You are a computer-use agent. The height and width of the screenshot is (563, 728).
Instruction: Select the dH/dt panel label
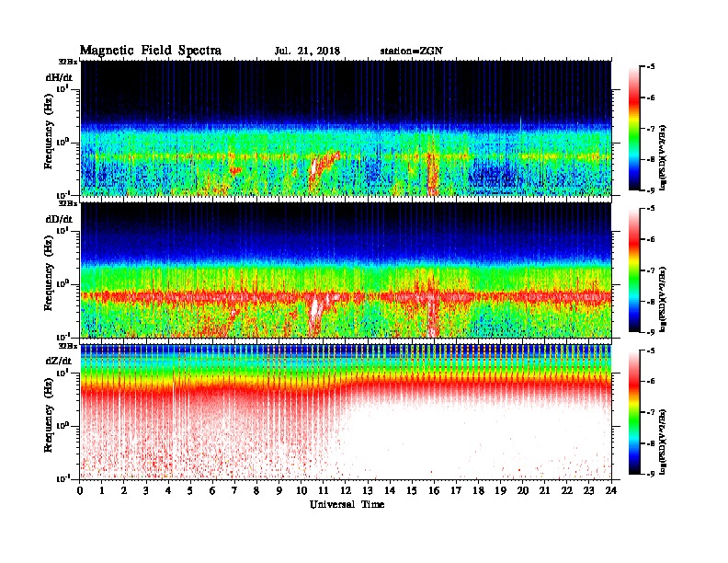[x=59, y=77]
